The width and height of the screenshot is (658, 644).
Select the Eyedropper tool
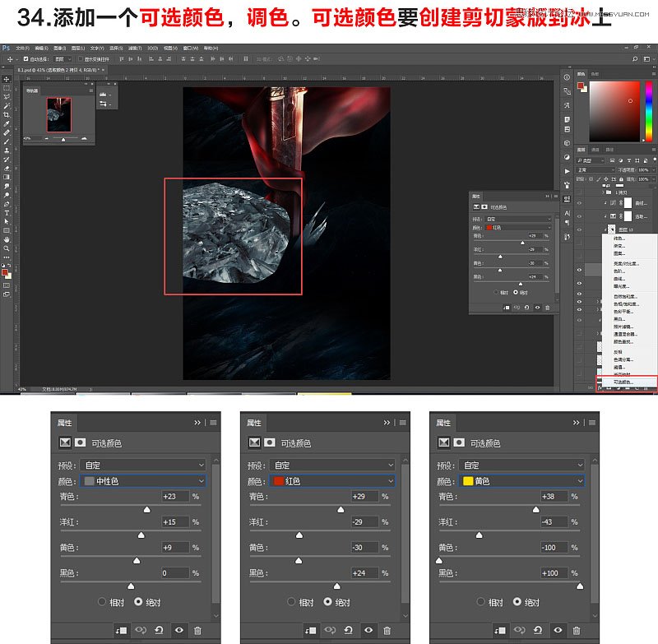pos(7,123)
